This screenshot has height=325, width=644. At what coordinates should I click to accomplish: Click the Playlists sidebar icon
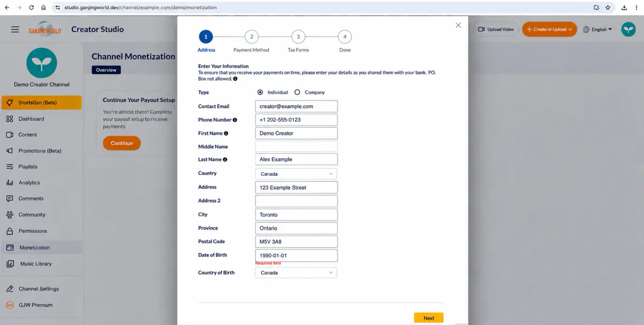(10, 167)
